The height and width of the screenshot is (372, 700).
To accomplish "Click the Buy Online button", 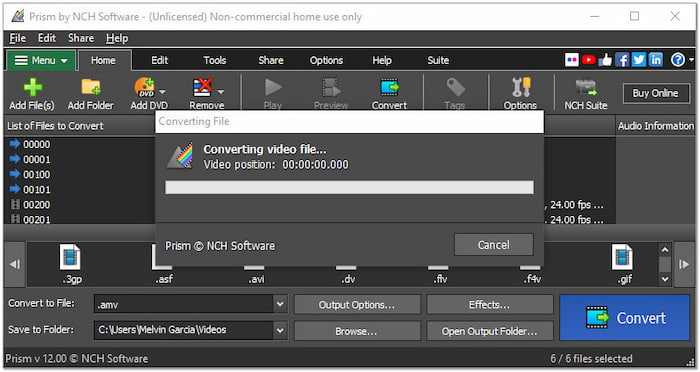I will 655,93.
